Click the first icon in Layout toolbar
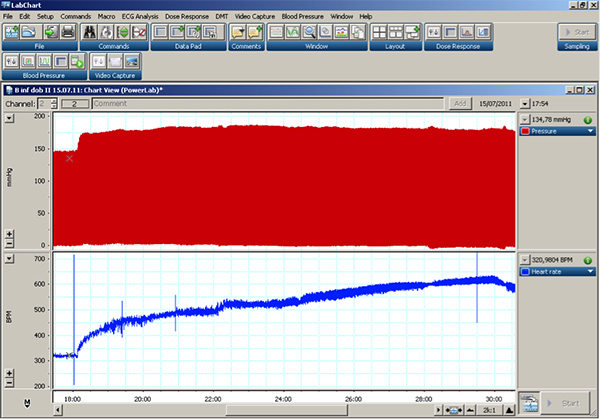Screen dimensions: 600x419 click(382, 32)
